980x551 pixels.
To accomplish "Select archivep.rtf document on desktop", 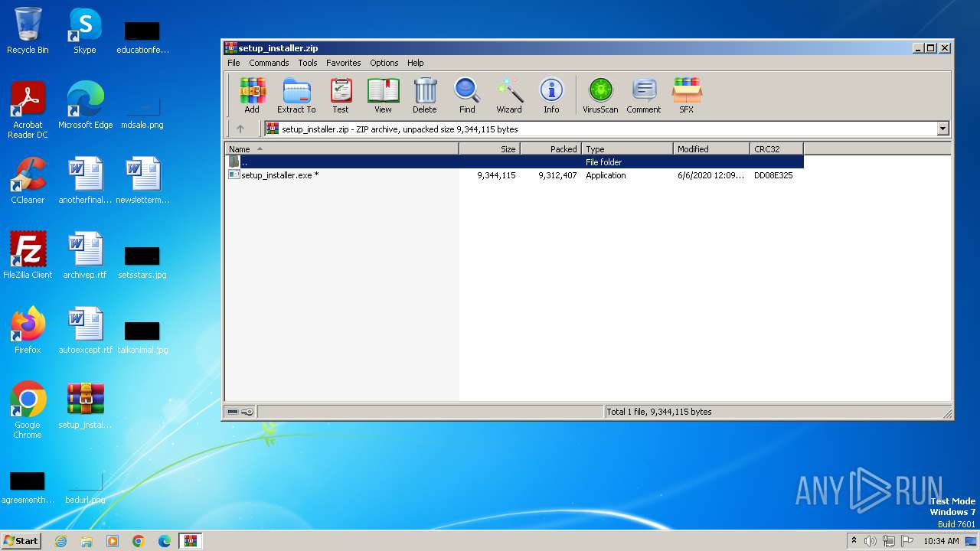I will 85,256.
